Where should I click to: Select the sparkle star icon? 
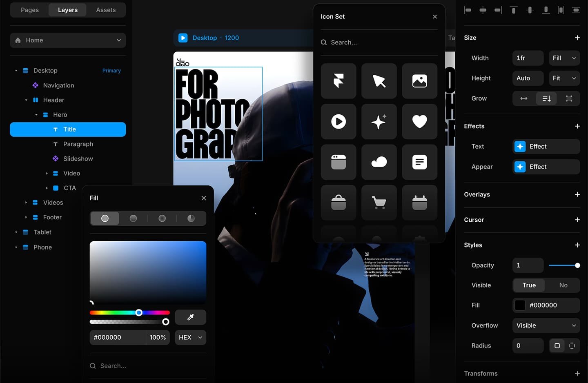379,122
